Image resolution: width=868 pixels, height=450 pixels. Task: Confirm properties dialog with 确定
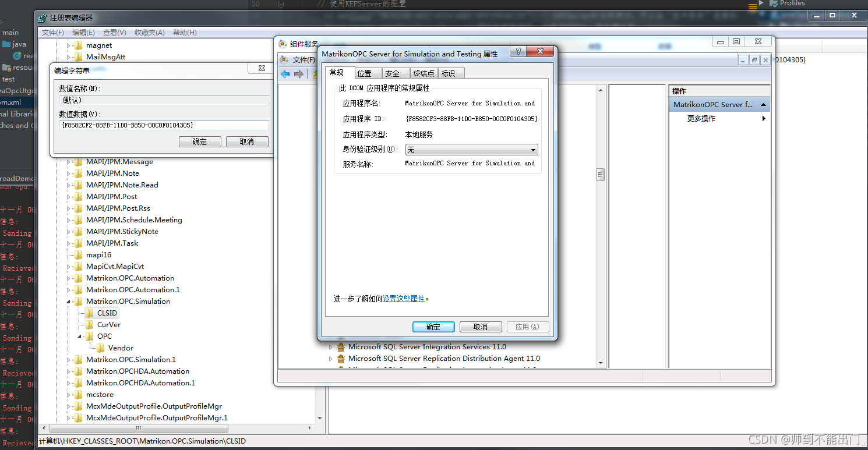433,327
